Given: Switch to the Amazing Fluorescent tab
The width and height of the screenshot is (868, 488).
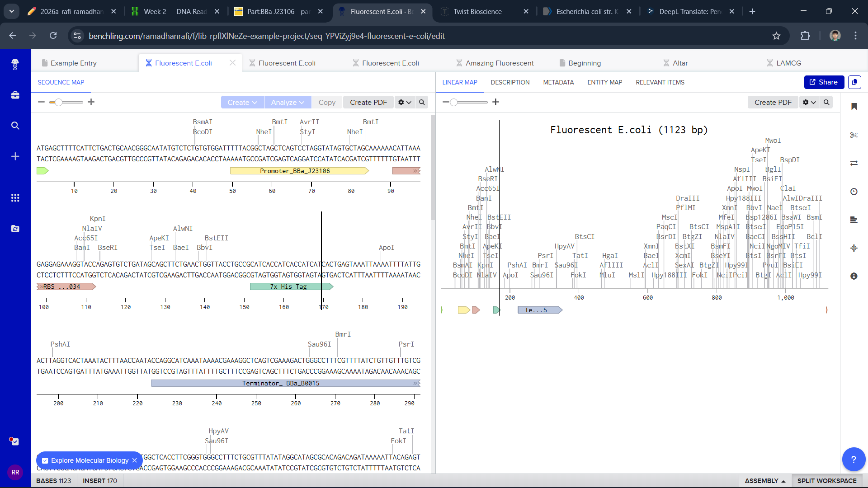Looking at the screenshot, I should tap(499, 63).
